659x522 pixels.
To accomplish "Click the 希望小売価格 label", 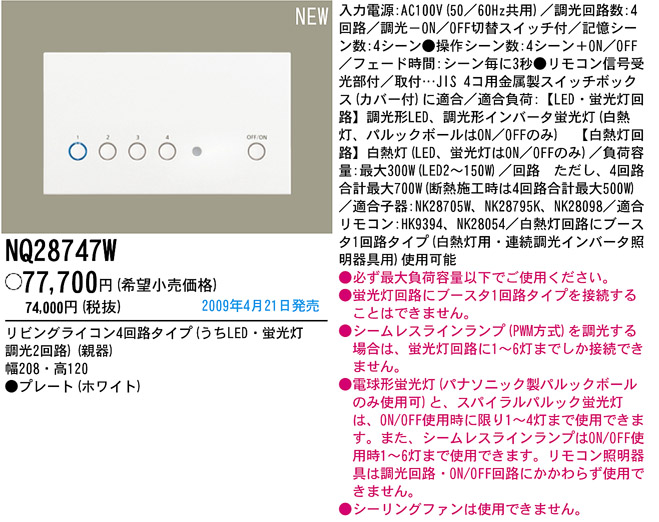I will click(x=157, y=283).
